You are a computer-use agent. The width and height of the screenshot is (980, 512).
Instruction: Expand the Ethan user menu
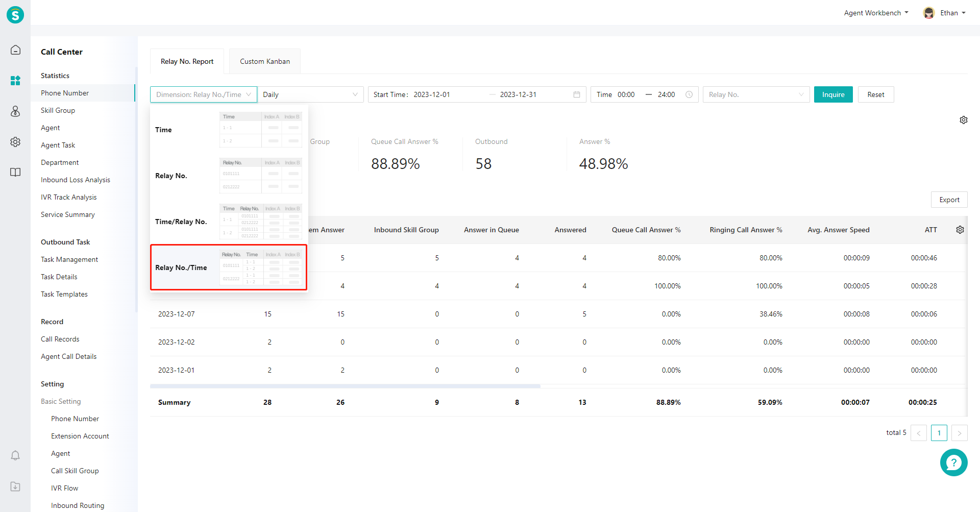click(x=953, y=13)
